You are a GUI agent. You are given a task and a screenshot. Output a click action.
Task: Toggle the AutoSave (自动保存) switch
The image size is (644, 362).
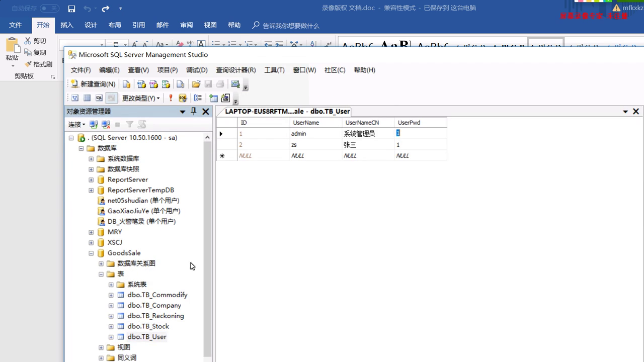pyautogui.click(x=49, y=9)
